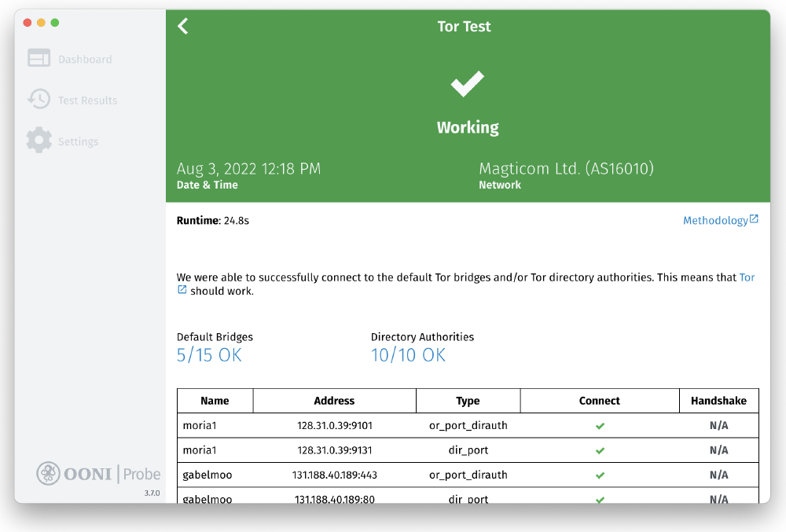786x532 pixels.
Task: Click the 5/15 OK bridges statistic
Action: point(208,355)
